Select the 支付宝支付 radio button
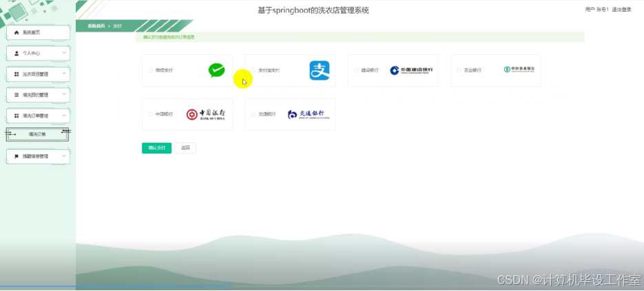 (253, 70)
